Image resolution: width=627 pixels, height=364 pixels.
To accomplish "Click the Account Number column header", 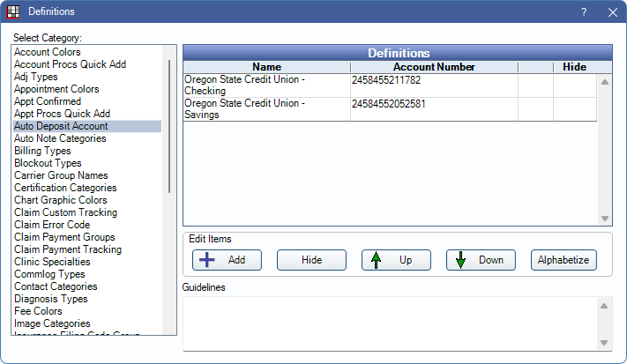I will tap(434, 67).
